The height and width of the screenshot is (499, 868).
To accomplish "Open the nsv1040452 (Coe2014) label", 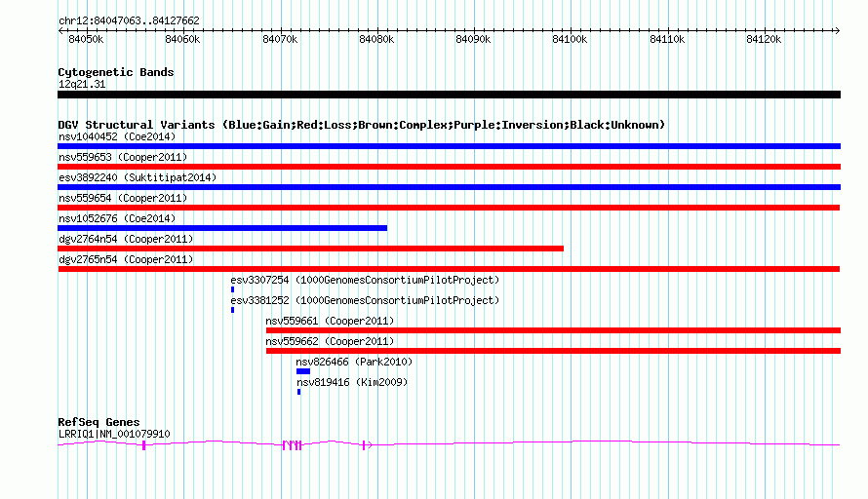I will [x=117, y=136].
